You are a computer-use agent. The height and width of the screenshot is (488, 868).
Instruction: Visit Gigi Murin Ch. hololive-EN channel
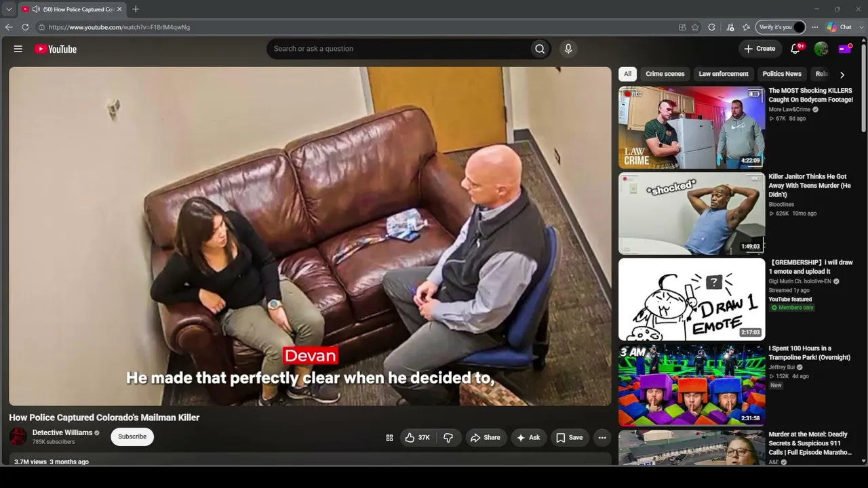tap(800, 281)
